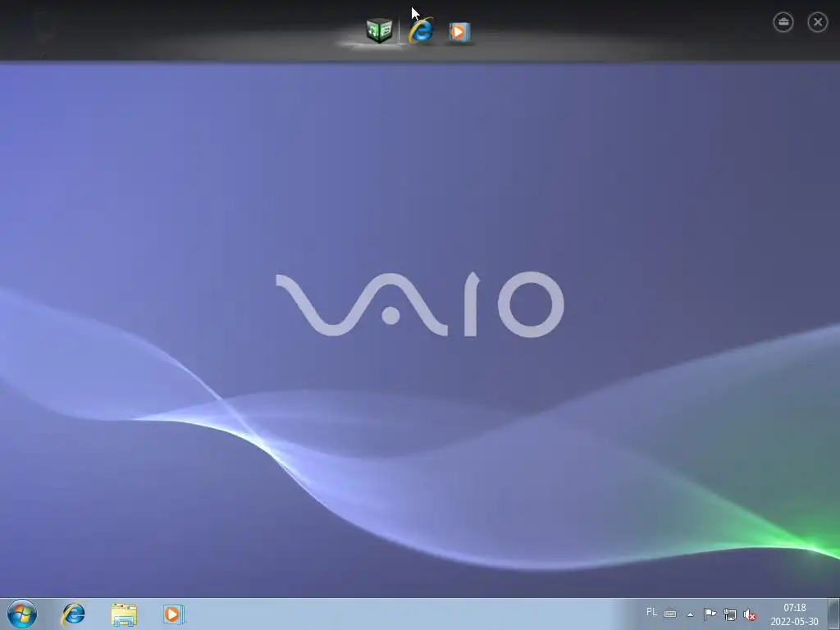Open the network status tray icon

(729, 614)
